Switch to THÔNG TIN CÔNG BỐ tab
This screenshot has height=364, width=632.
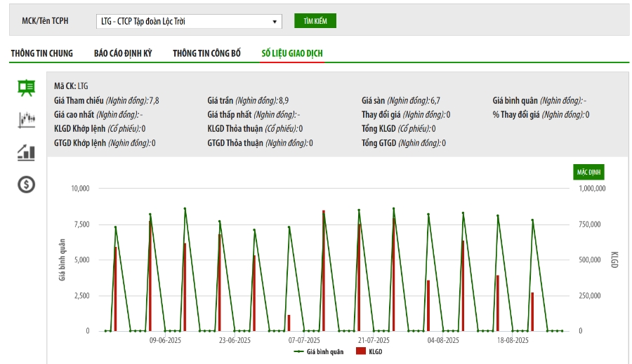tap(206, 53)
